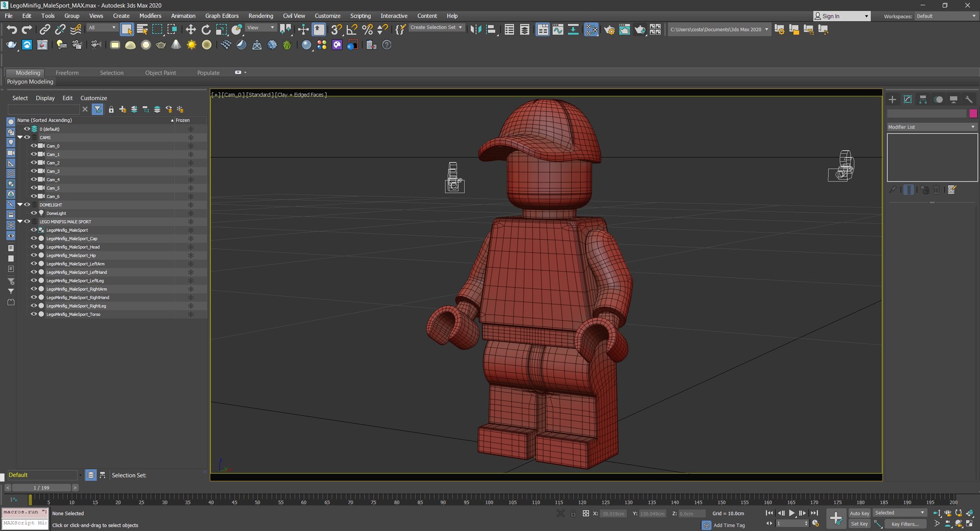
Task: Hide the Cam_0 camera with its eye icon
Action: tap(34, 146)
